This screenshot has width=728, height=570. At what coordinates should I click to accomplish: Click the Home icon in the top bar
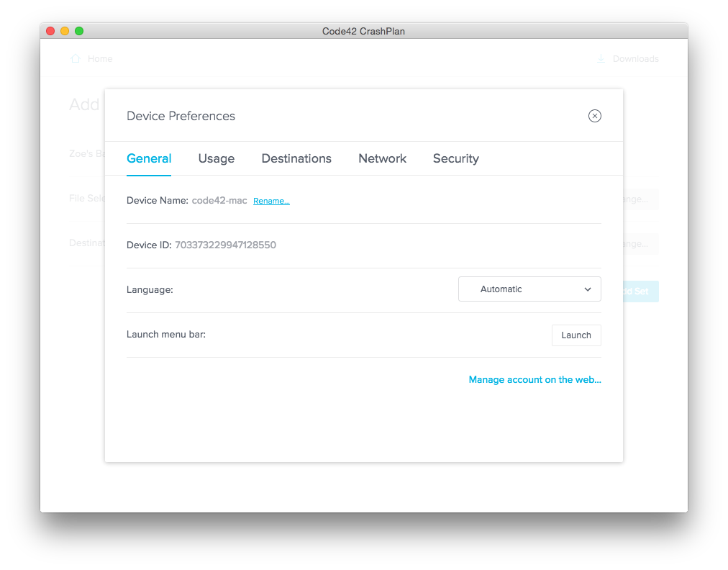tap(75, 58)
